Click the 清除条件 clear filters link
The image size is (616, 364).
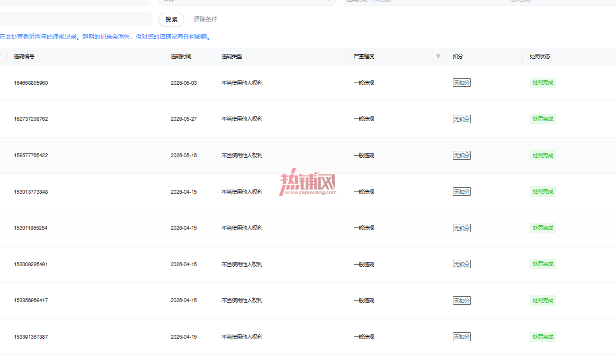point(206,19)
